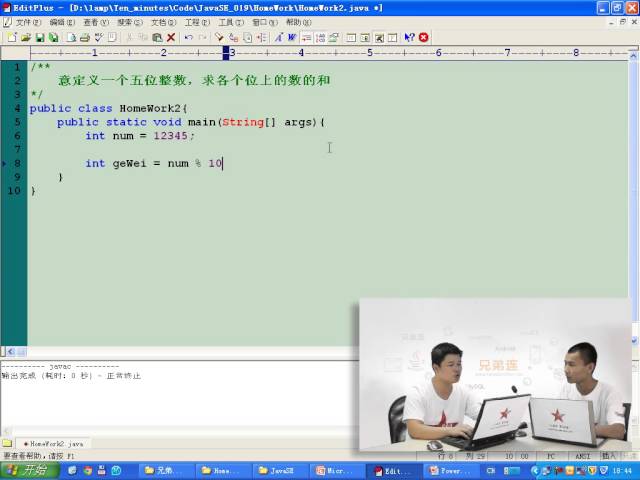Image resolution: width=640 pixels, height=480 pixels.
Task: Open Print Preview from the toolbar
Action: (71, 38)
